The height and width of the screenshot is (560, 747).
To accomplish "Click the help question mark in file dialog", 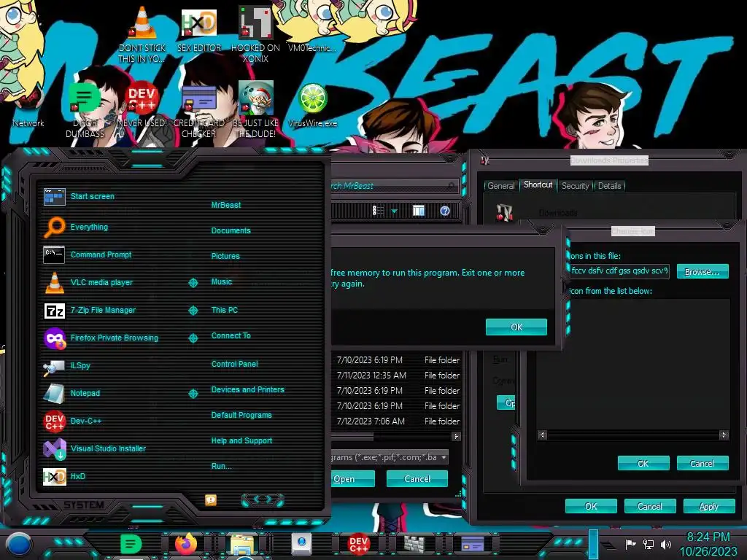I will [445, 211].
